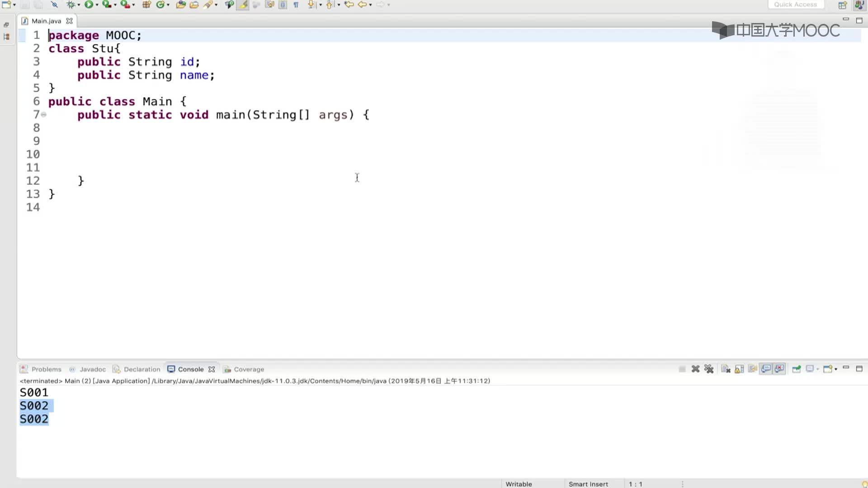Click the Coverage launch icon

[107, 5]
